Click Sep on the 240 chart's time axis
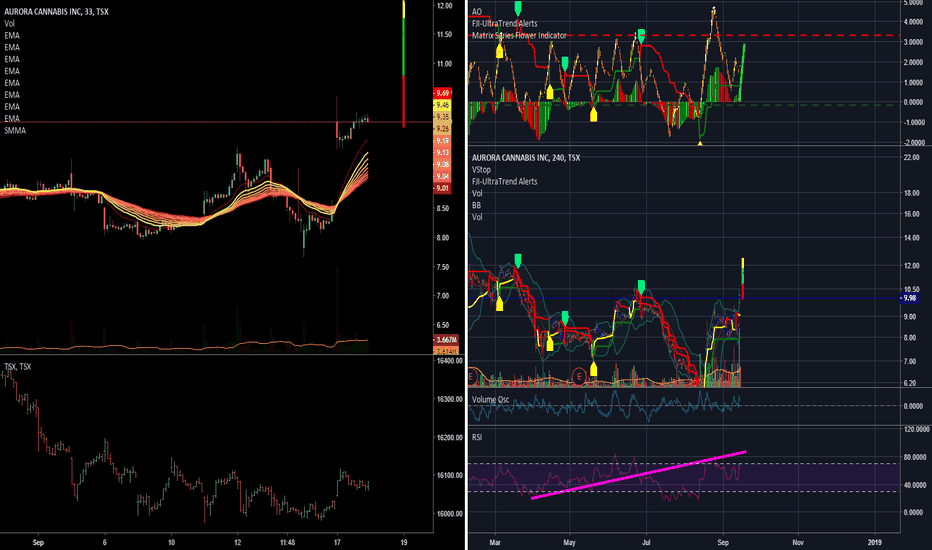The width and height of the screenshot is (932, 550). tap(723, 542)
